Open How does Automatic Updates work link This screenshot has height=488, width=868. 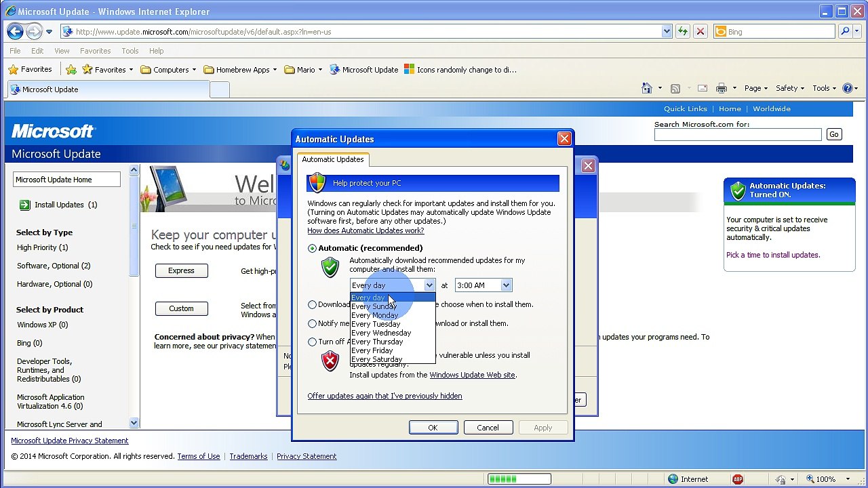366,230
